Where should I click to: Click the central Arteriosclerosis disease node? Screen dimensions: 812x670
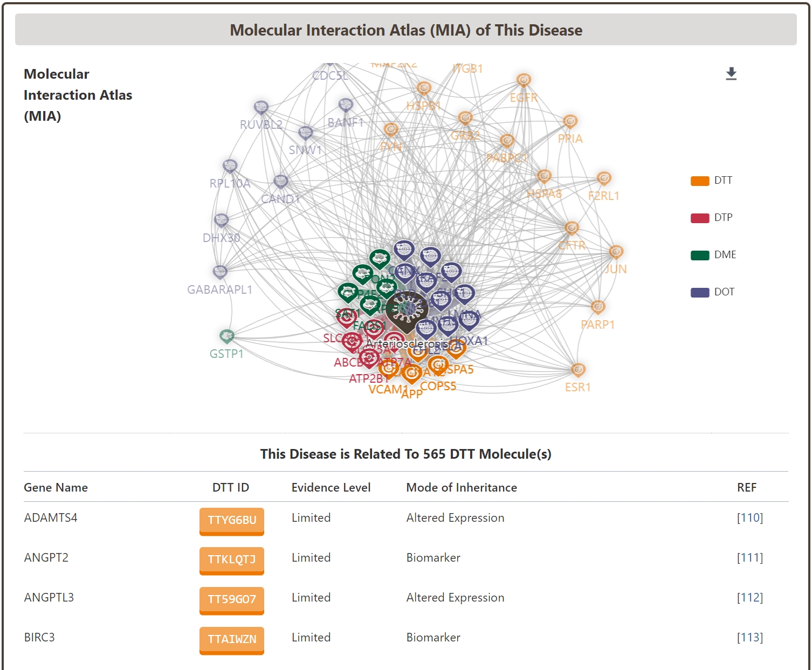[x=407, y=311]
